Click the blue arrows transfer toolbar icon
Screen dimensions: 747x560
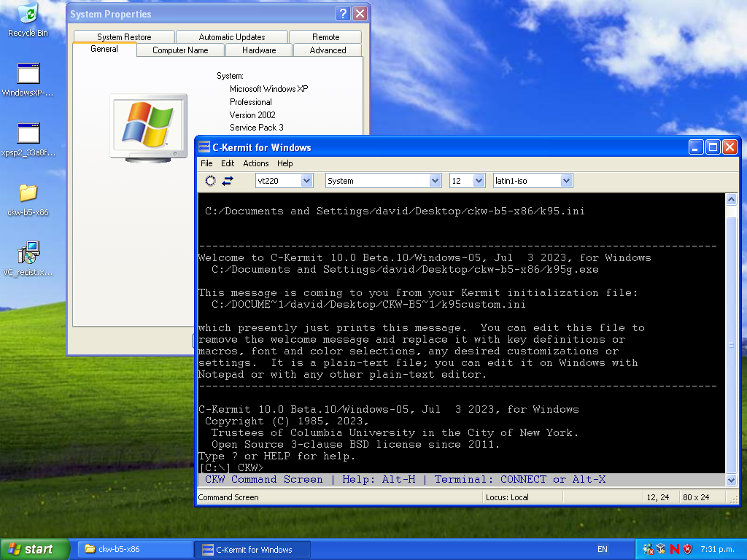tap(228, 181)
